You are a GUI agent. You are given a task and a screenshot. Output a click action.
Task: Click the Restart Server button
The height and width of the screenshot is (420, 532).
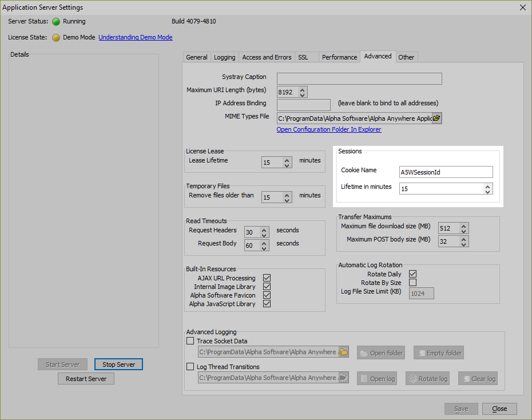pos(86,379)
